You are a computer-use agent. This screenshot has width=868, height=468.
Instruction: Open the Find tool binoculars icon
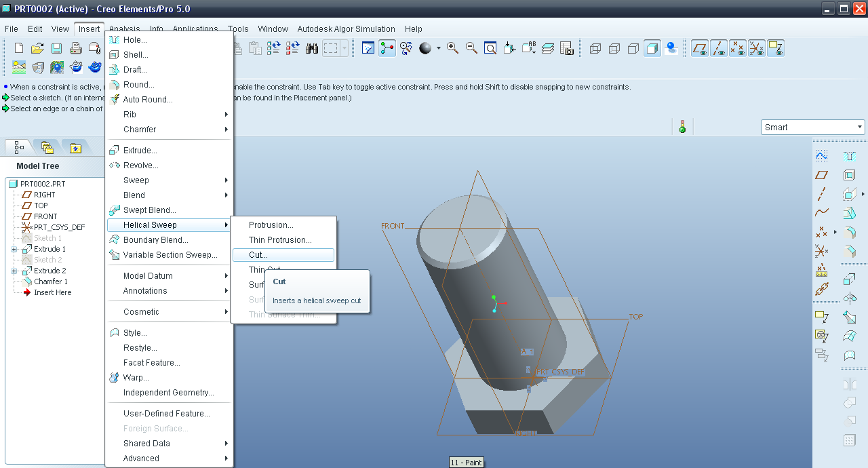(312, 48)
